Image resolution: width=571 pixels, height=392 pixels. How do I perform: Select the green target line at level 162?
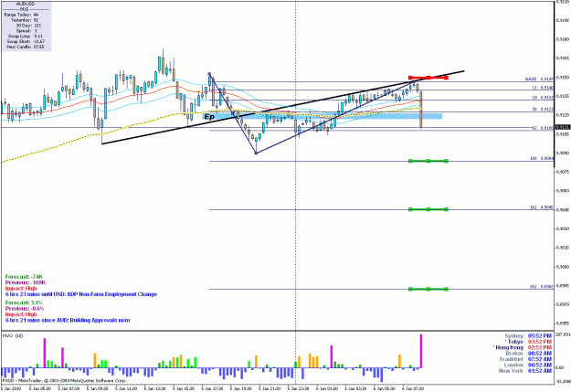pos(428,209)
